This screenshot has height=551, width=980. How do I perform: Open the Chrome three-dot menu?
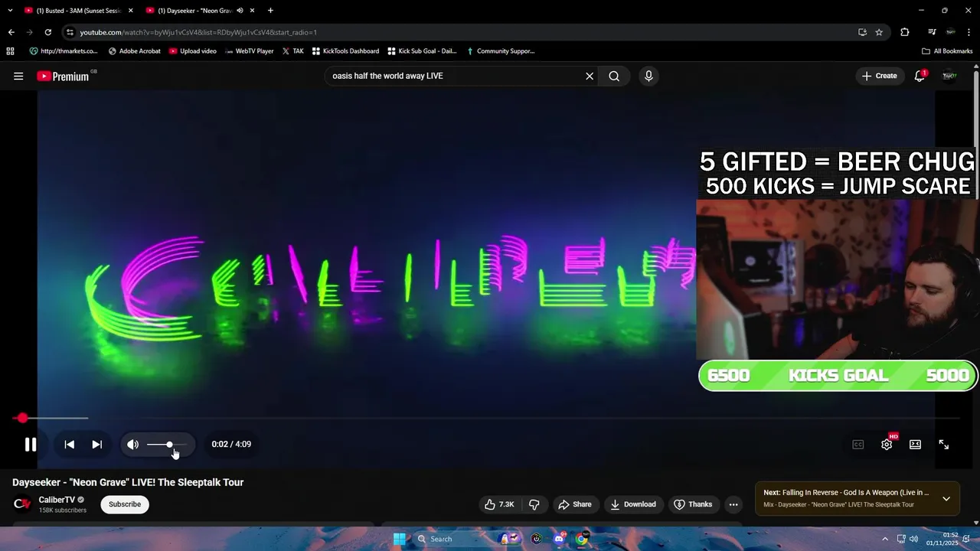pos(969,32)
